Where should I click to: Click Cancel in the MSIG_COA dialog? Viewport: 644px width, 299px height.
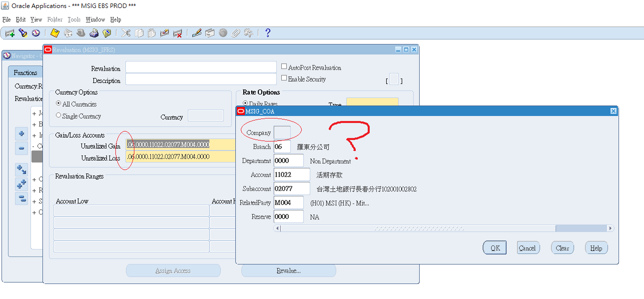pyautogui.click(x=527, y=248)
